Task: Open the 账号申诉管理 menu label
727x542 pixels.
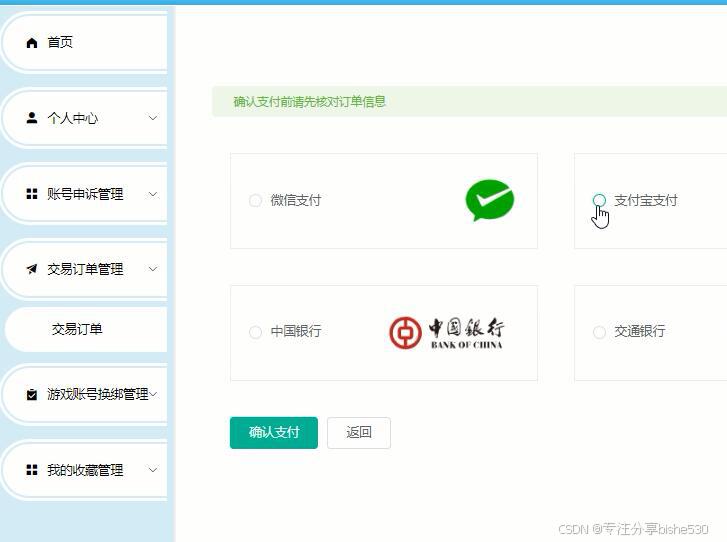Action: [x=85, y=194]
